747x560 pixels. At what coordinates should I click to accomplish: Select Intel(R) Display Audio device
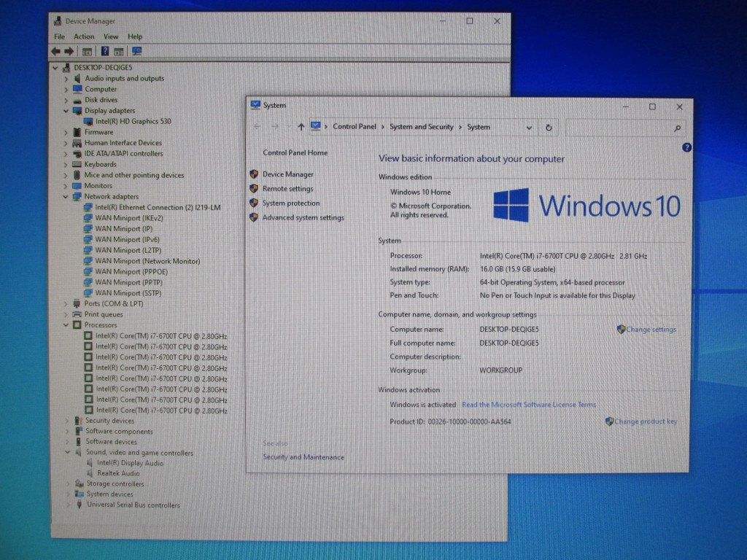coord(130,463)
